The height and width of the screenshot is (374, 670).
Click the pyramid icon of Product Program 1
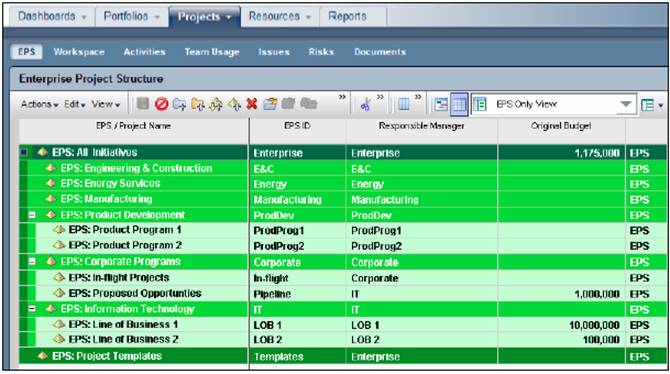[59, 230]
